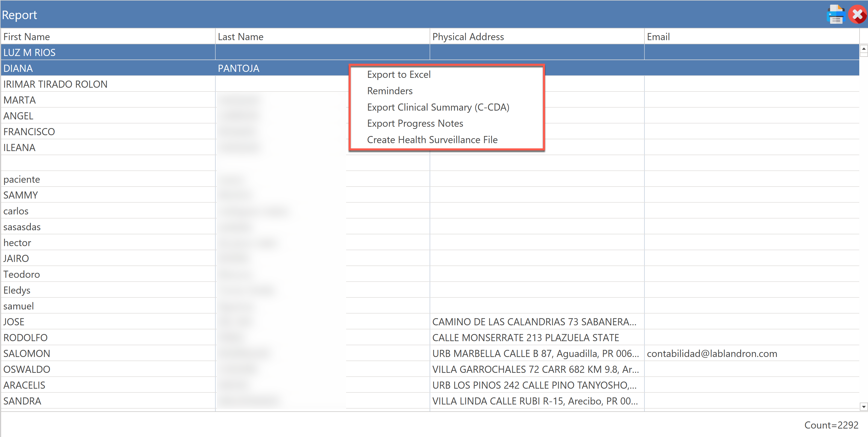The image size is (868, 437).
Task: Select Reminders in the context menu
Action: coord(390,91)
